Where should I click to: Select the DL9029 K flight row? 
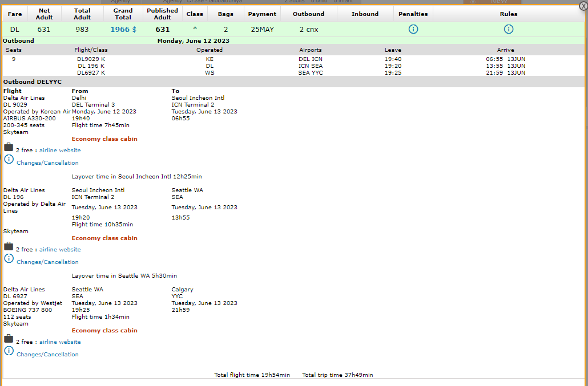[91, 59]
